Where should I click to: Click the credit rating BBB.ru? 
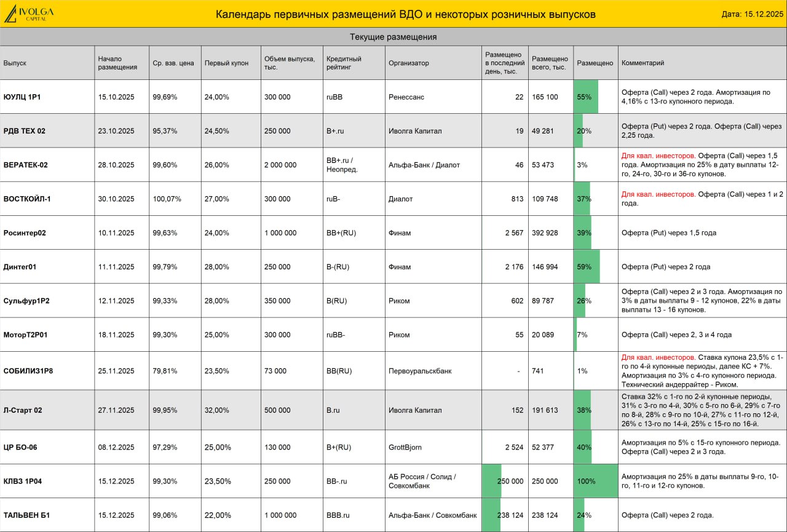coord(338,515)
